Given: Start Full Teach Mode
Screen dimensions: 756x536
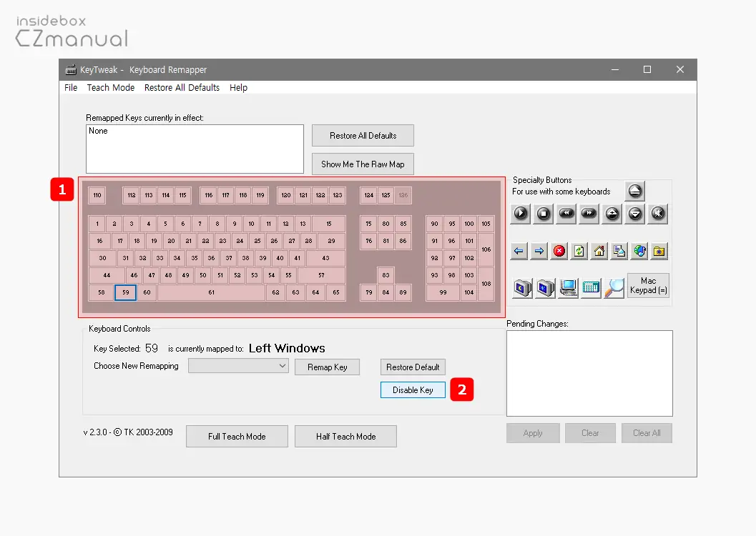Looking at the screenshot, I should [x=237, y=437].
